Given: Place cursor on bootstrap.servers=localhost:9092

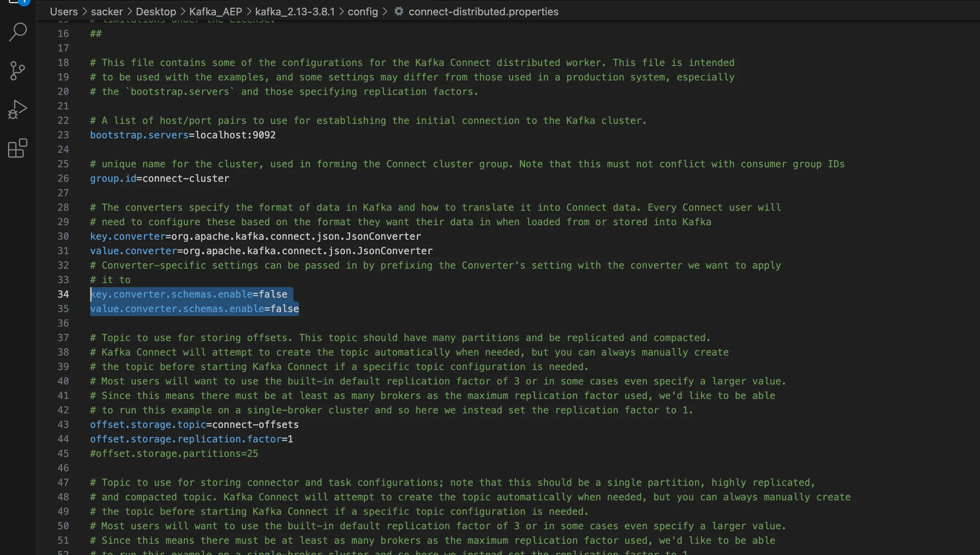Looking at the screenshot, I should pos(183,135).
